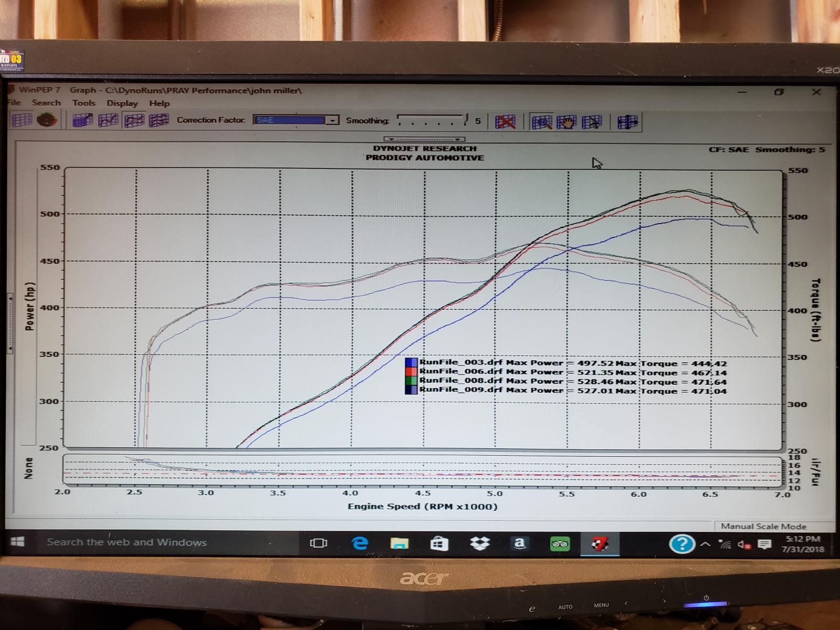Open File Explorer from the taskbar
840x630 pixels.
400,543
